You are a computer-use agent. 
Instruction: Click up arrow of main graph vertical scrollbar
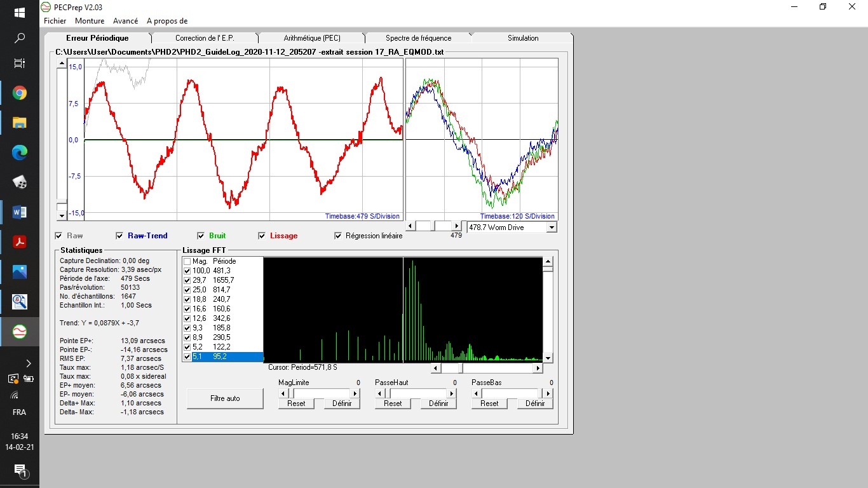click(x=62, y=63)
